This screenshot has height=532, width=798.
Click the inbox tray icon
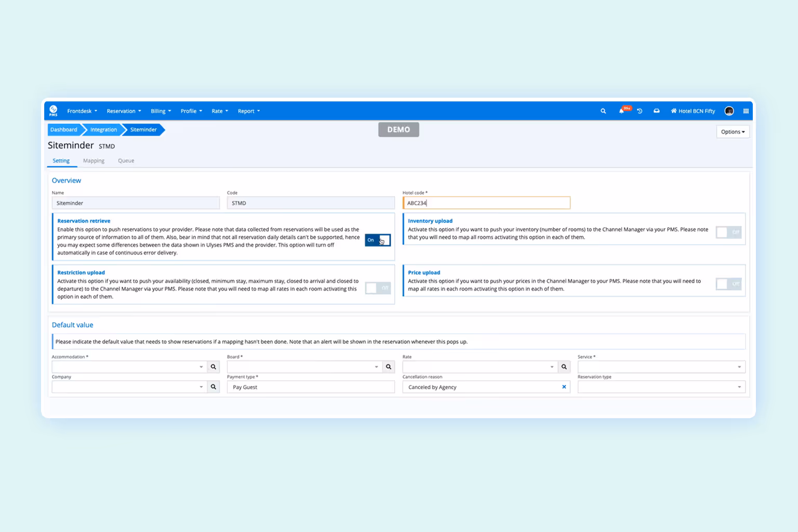tap(657, 111)
